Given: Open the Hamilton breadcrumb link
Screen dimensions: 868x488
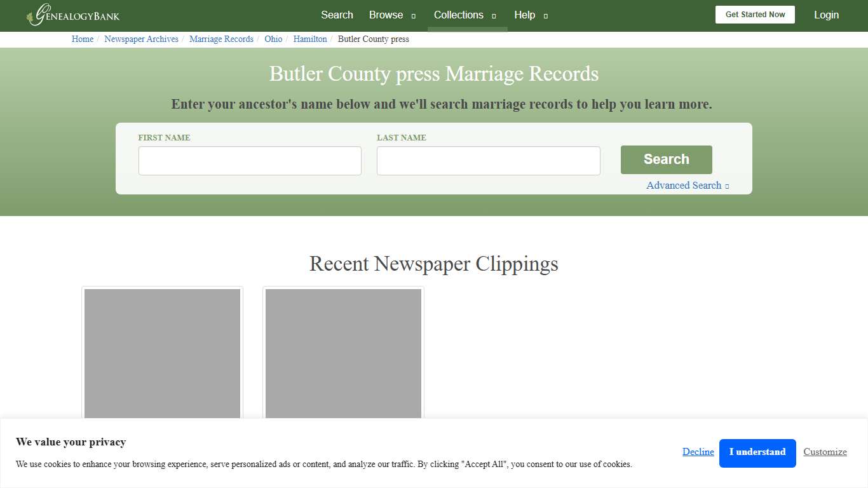Looking at the screenshot, I should (310, 39).
